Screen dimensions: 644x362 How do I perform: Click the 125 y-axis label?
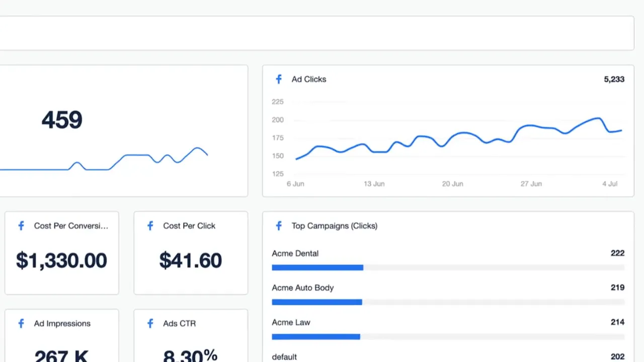278,174
